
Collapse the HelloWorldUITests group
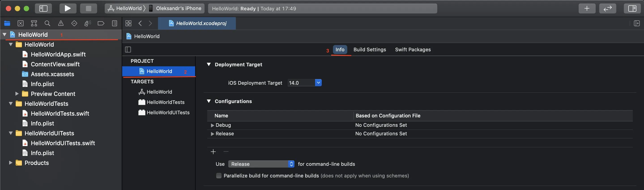pos(11,133)
